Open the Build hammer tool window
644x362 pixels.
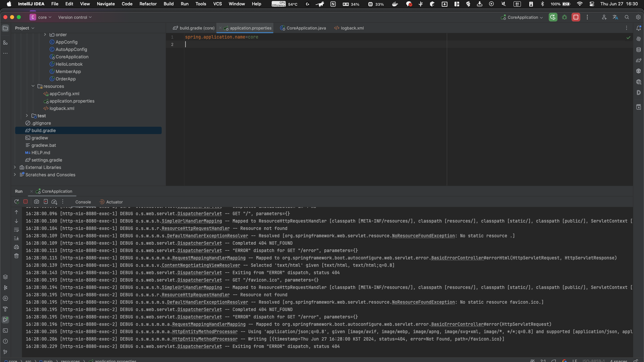point(5,309)
